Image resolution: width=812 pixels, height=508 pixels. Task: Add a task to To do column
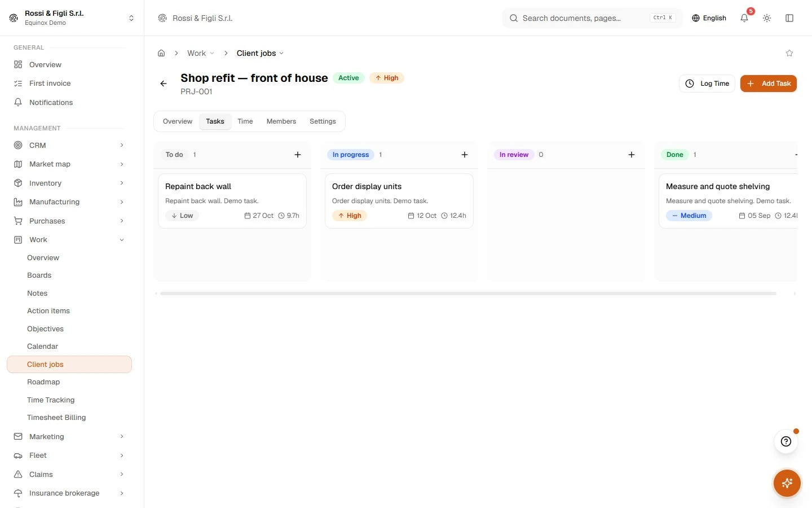298,155
